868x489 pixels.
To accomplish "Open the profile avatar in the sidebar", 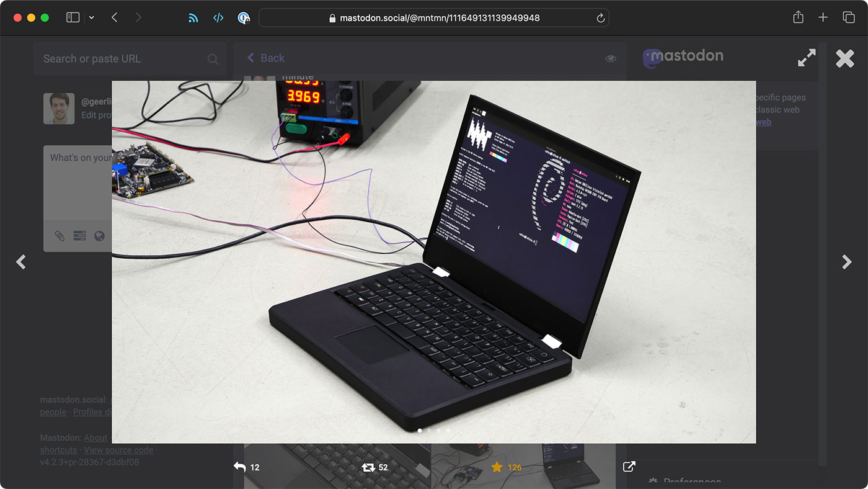I will 59,109.
